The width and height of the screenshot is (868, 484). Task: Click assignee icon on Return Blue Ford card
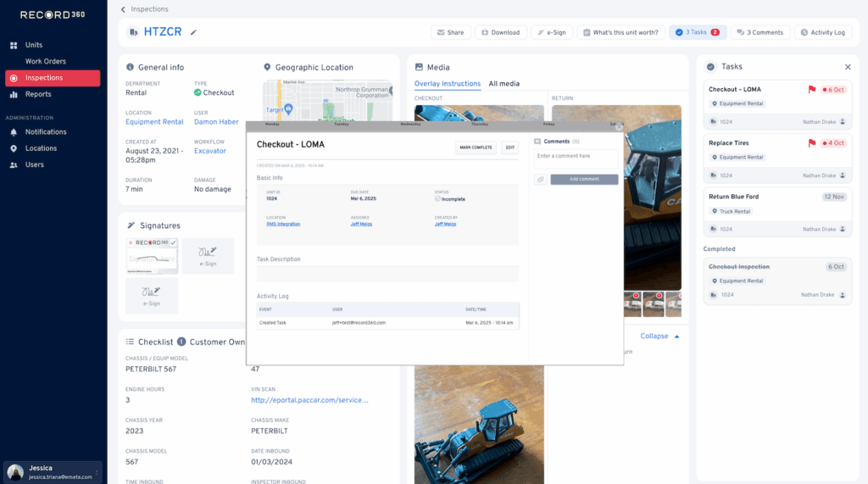coord(843,229)
